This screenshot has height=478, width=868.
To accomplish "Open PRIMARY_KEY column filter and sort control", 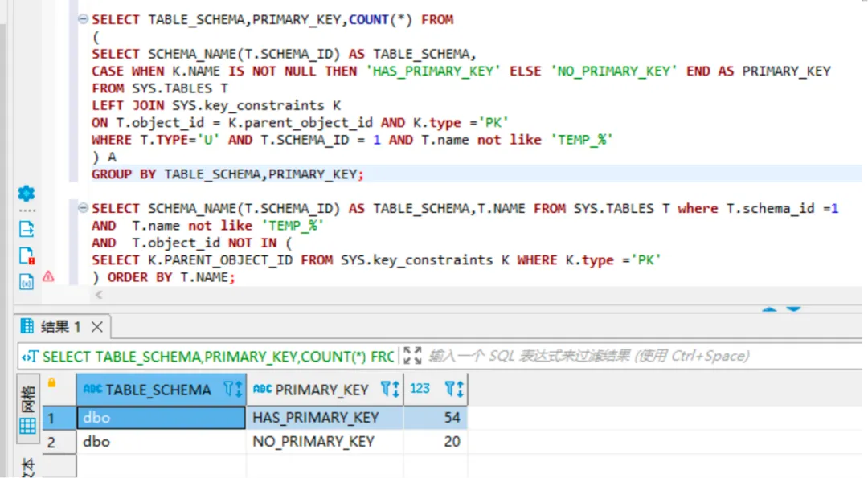I will [390, 390].
